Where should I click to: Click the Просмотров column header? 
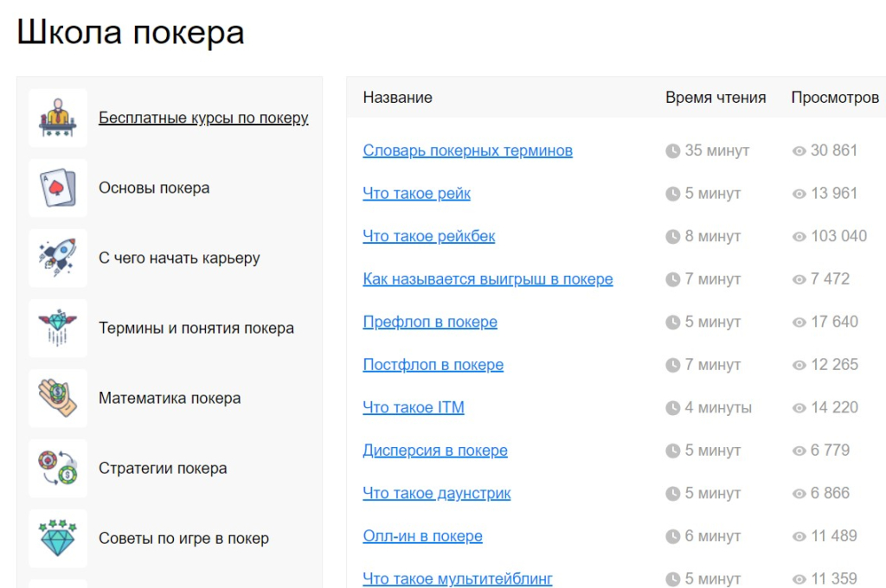click(835, 97)
